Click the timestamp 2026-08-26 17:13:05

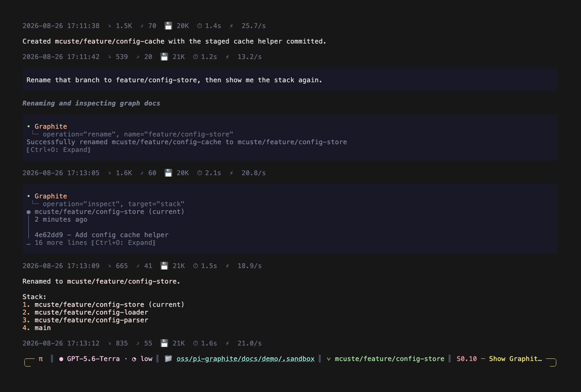coord(61,173)
